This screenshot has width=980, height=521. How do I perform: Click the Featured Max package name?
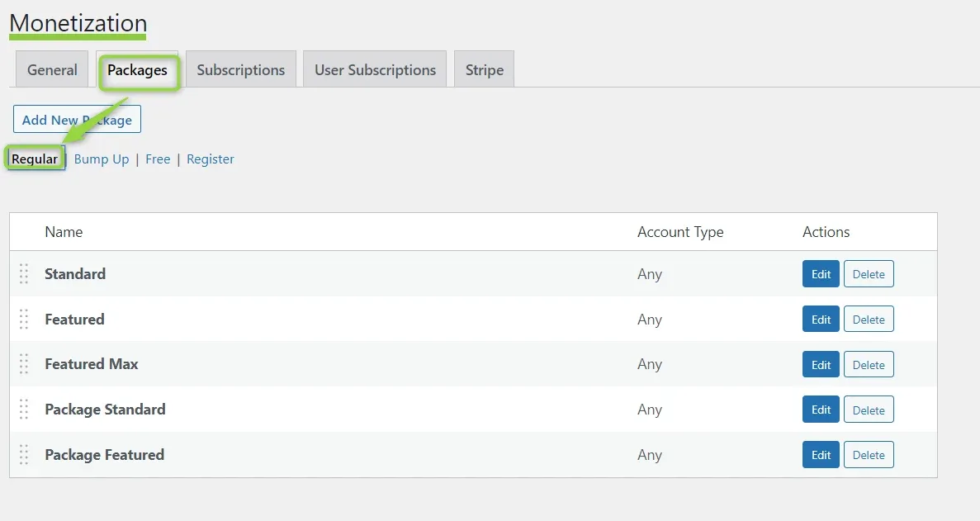click(x=92, y=364)
